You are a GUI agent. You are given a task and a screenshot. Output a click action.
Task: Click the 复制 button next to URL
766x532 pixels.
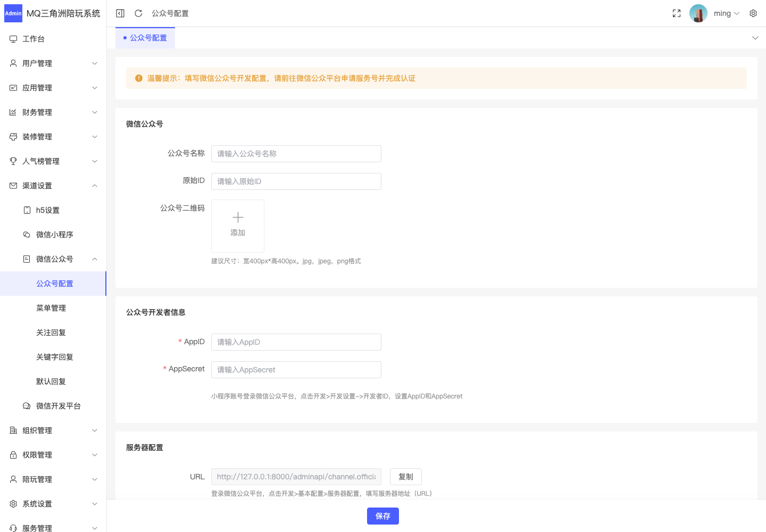click(x=406, y=477)
